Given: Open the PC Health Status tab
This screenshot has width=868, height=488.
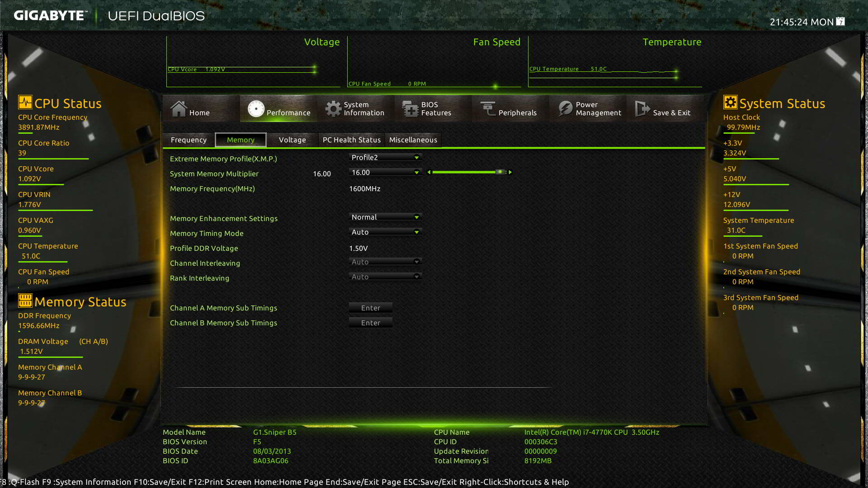Looking at the screenshot, I should pos(352,140).
